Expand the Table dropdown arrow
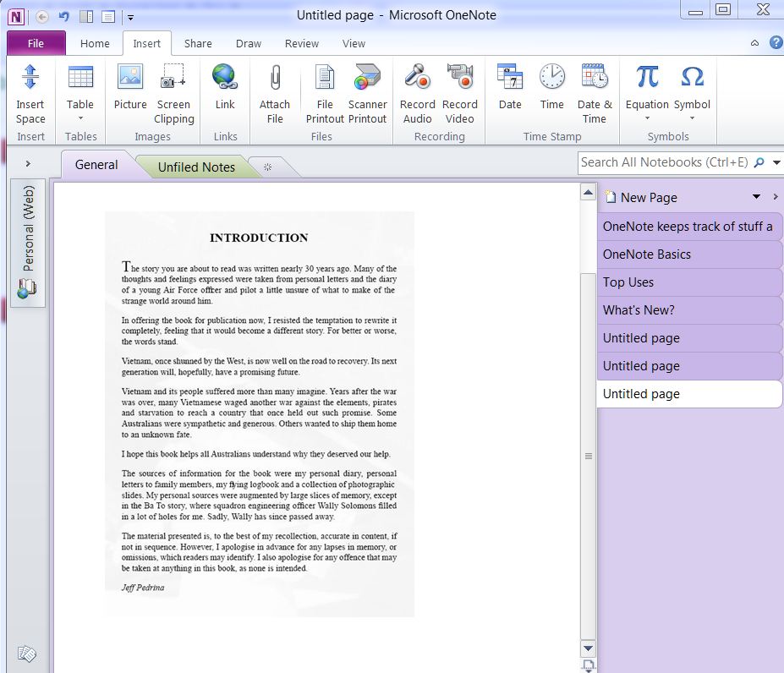The image size is (784, 673). pyautogui.click(x=80, y=118)
